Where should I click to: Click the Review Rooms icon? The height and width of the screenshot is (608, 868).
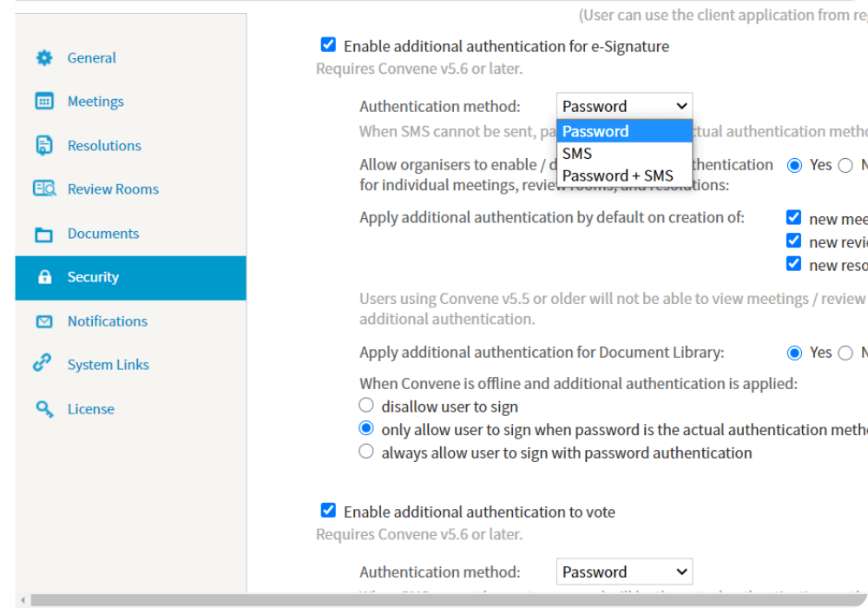coord(44,189)
